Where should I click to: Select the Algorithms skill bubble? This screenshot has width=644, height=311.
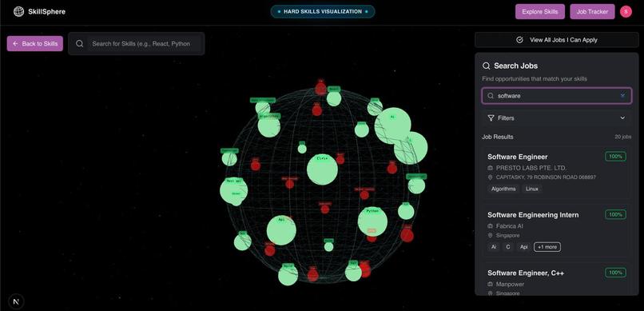pos(269,126)
